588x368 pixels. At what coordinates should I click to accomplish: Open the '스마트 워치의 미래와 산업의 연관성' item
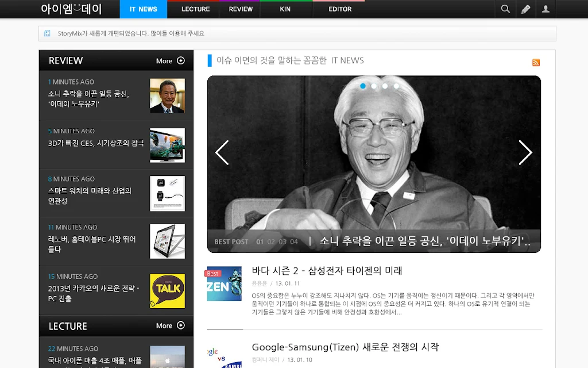click(90, 195)
